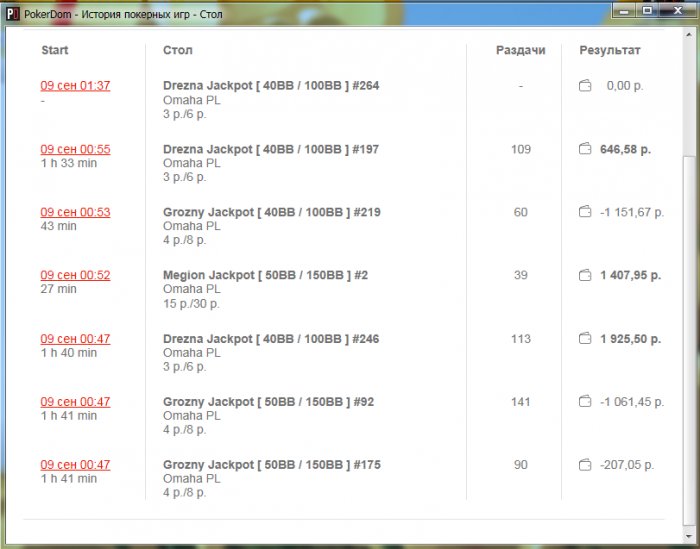Click blinds text 15 р./30 р.
The height and width of the screenshot is (549, 700).
191,304
